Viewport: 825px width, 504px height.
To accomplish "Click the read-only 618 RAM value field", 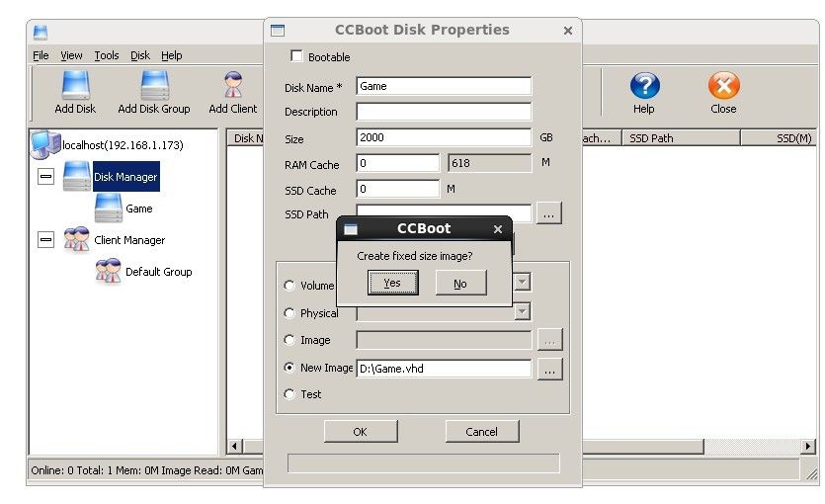I will click(x=490, y=163).
